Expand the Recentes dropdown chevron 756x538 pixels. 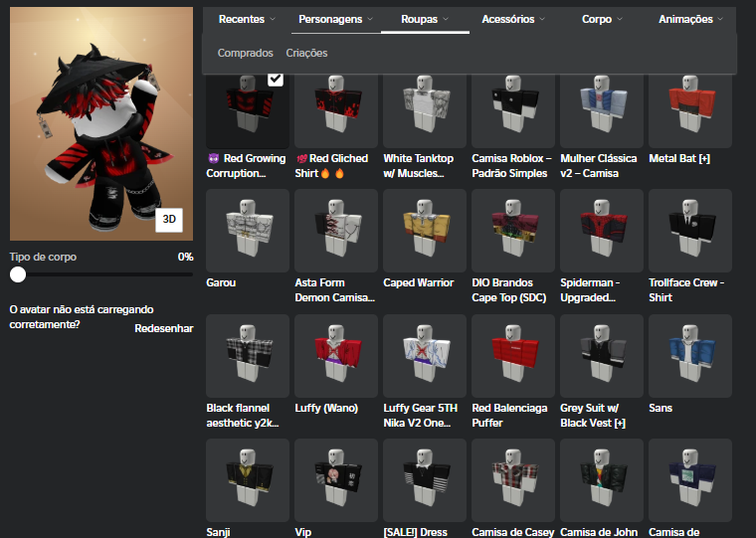click(x=273, y=19)
